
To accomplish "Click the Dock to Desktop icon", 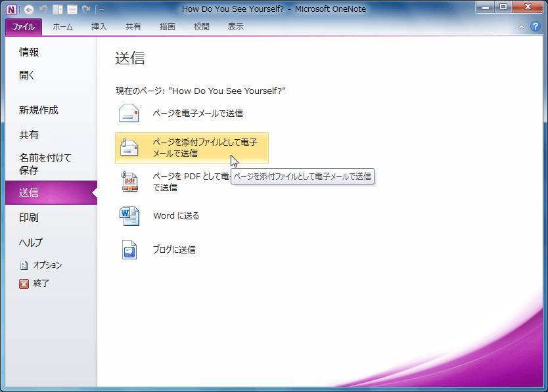I will 58,9.
